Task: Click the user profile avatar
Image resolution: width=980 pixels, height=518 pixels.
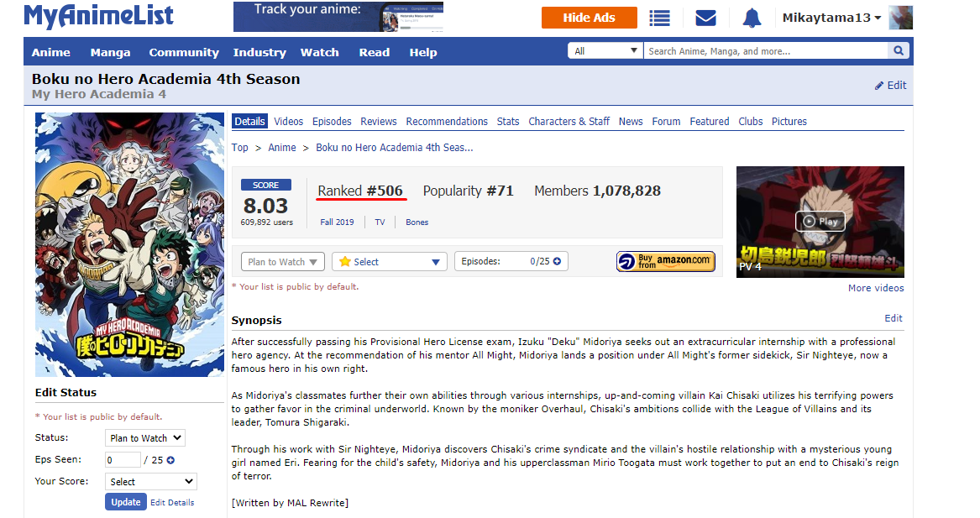Action: (900, 18)
